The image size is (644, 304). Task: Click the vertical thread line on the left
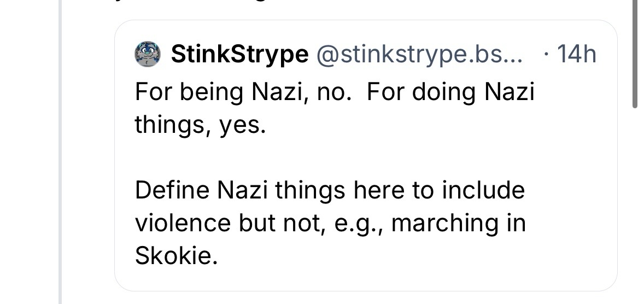(61, 164)
